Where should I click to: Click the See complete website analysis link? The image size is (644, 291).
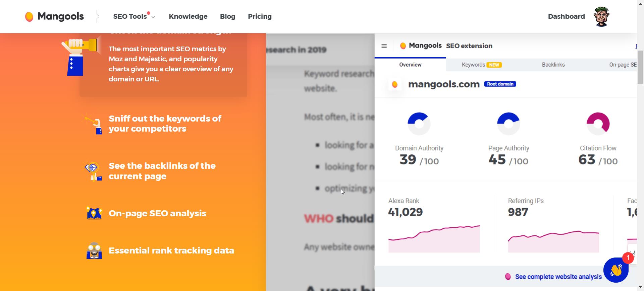click(558, 277)
